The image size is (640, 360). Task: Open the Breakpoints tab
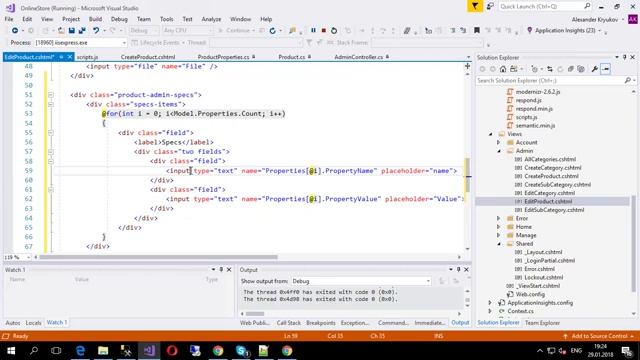point(320,323)
